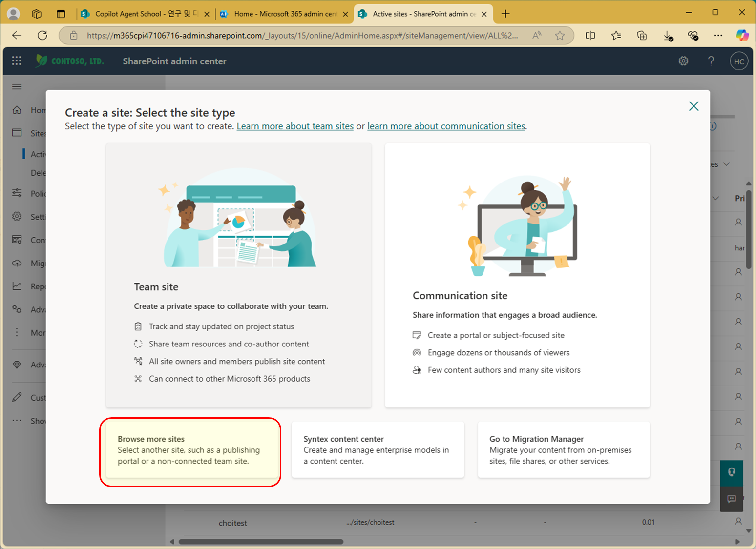Open browser downloads icon
Image resolution: width=756 pixels, height=549 pixels.
(x=668, y=35)
